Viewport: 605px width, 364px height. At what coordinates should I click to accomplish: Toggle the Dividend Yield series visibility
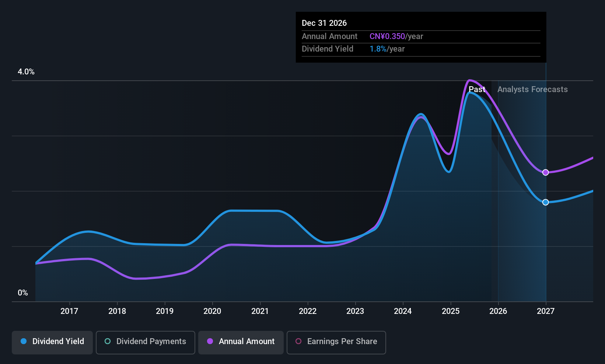click(x=52, y=342)
